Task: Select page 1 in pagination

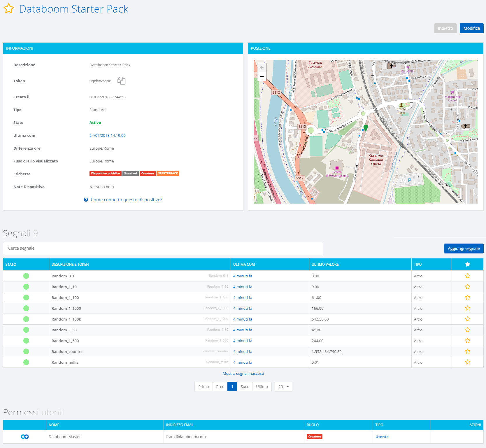Action: point(232,387)
